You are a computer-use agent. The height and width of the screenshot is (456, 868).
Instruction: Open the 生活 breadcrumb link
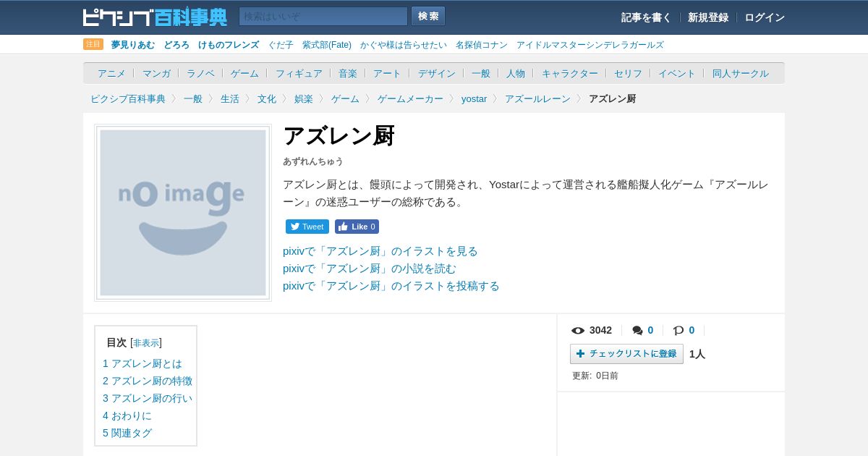[x=230, y=98]
